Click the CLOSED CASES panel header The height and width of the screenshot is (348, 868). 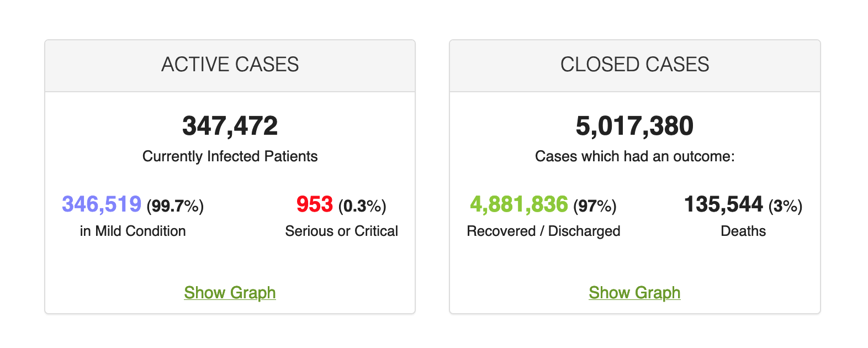(x=634, y=65)
